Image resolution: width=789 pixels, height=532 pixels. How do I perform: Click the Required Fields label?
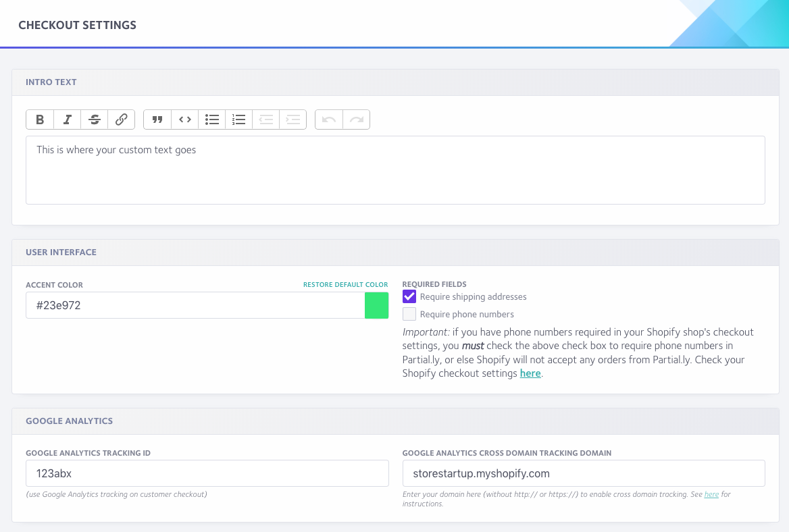point(434,284)
